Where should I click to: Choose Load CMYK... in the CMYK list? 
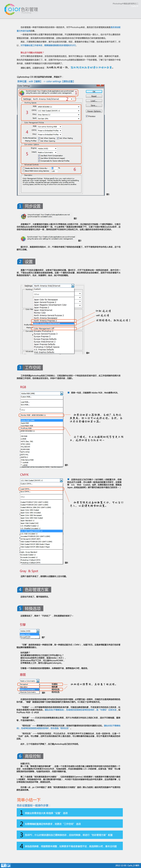pos(42,489)
